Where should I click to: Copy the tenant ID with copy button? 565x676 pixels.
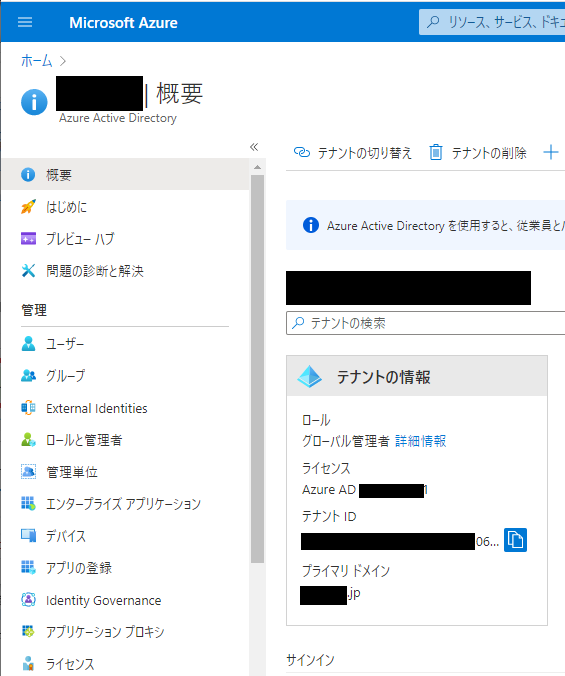pyautogui.click(x=515, y=540)
